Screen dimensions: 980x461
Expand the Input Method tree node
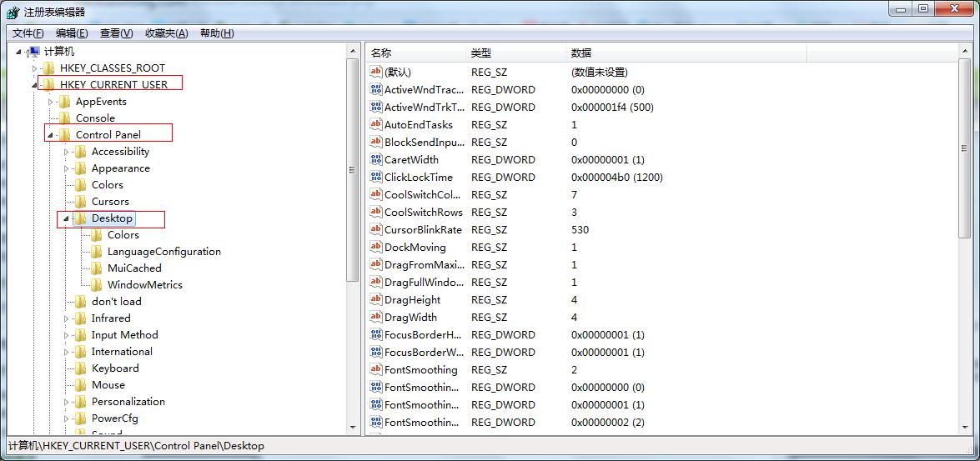coord(66,335)
